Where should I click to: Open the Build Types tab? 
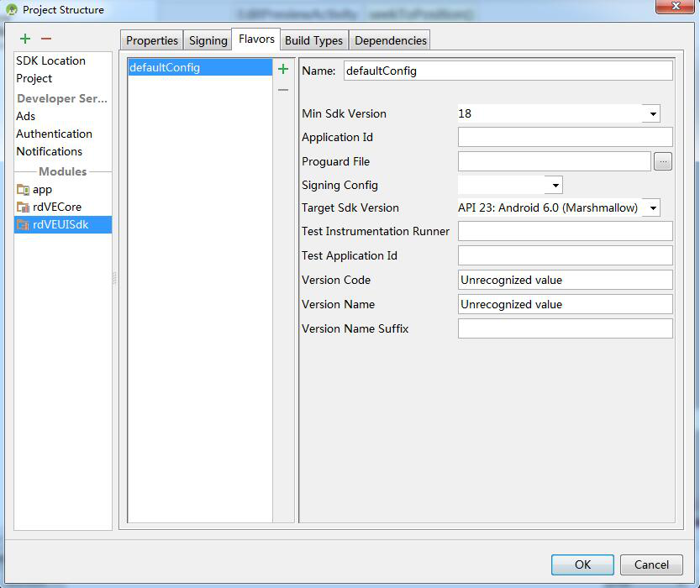313,40
